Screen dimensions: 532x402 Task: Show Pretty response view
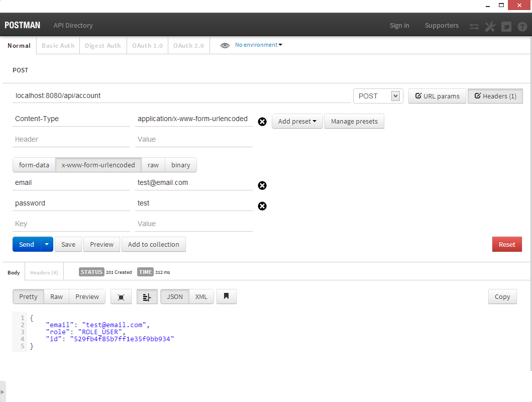[x=28, y=297]
